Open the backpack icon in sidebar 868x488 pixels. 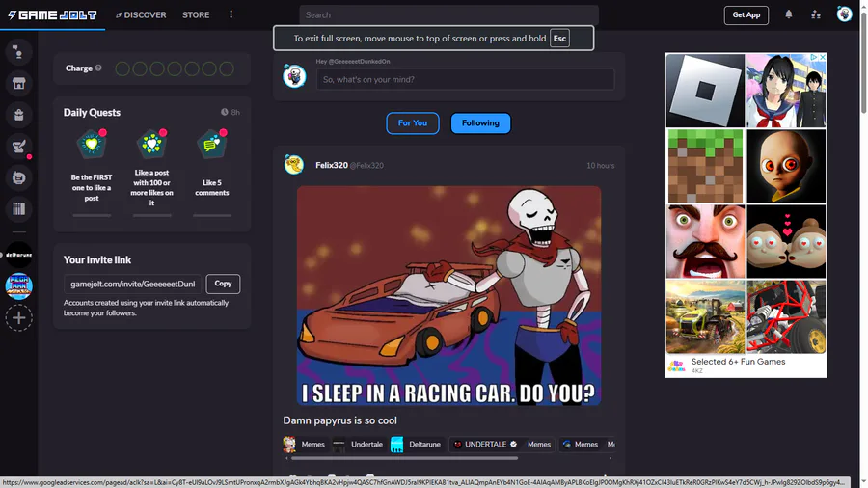tap(19, 115)
